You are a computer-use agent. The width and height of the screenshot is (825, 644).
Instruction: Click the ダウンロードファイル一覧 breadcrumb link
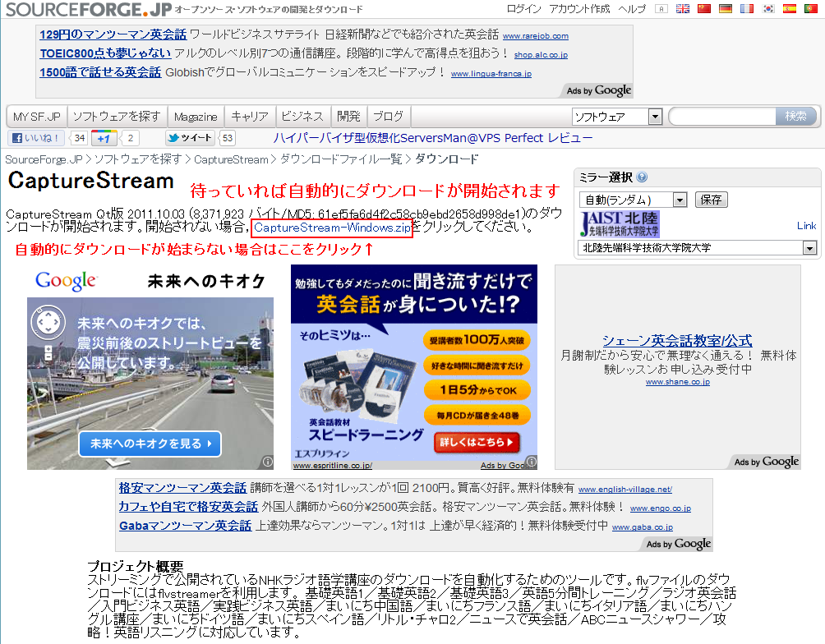(x=341, y=159)
